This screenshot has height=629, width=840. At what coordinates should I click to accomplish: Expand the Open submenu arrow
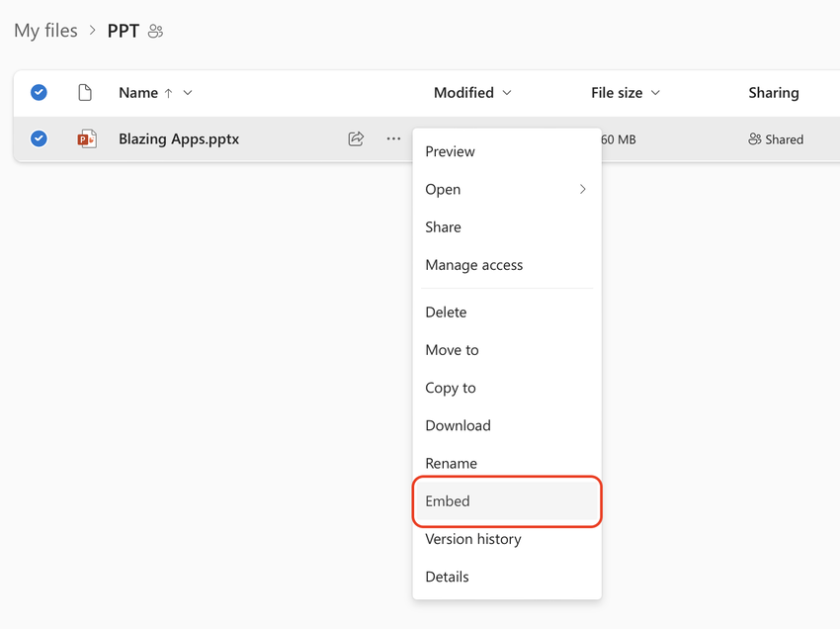(x=582, y=189)
